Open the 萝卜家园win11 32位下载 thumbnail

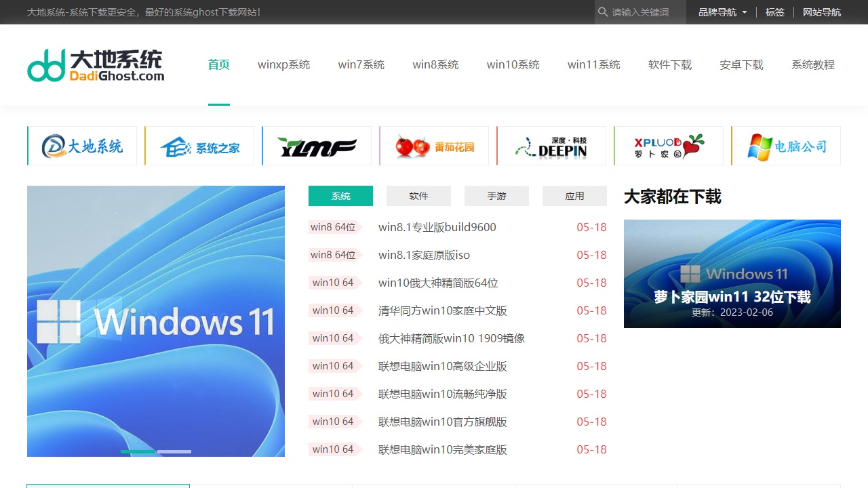732,274
